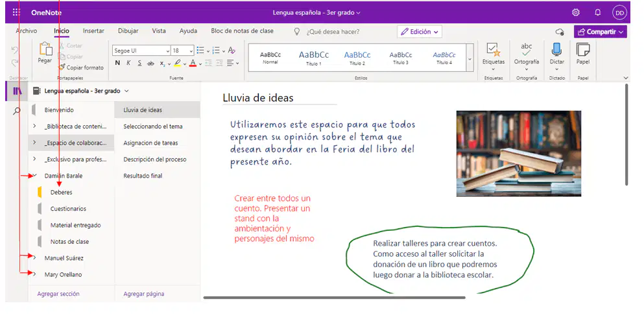Click the Agregar página link
The image size is (644, 321).
coord(144,294)
